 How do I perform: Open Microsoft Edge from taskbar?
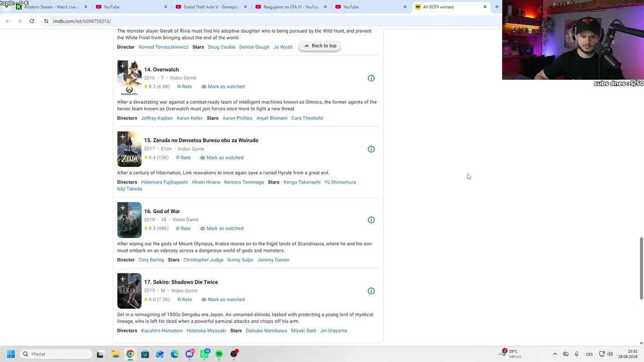(175, 354)
